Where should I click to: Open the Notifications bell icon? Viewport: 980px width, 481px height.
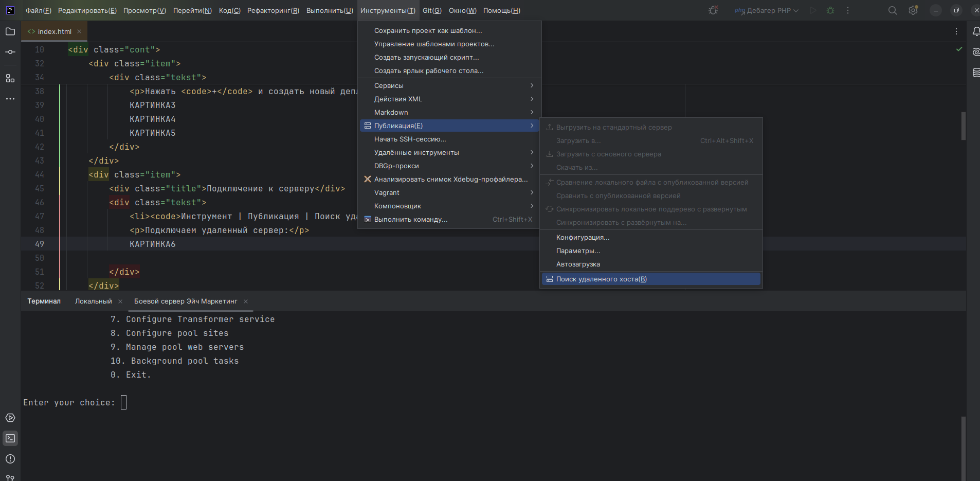tap(975, 31)
